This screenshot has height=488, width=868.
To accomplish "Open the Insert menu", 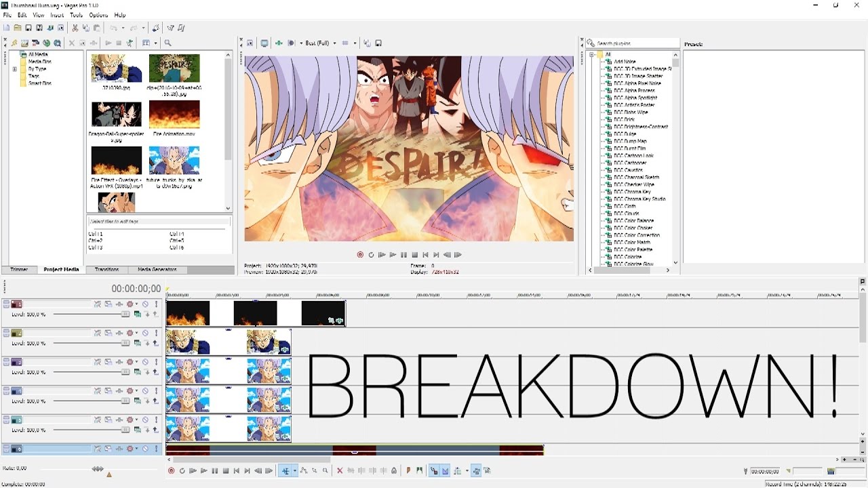I will click(x=57, y=15).
